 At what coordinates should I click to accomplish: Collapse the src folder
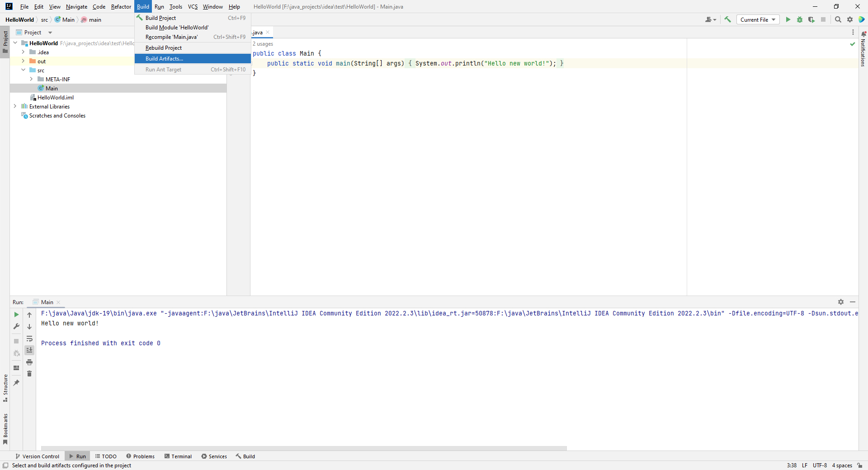pyautogui.click(x=23, y=70)
